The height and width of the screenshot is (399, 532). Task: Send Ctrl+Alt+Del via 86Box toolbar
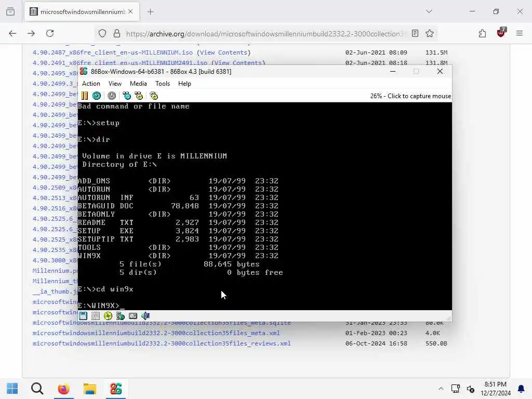127,96
